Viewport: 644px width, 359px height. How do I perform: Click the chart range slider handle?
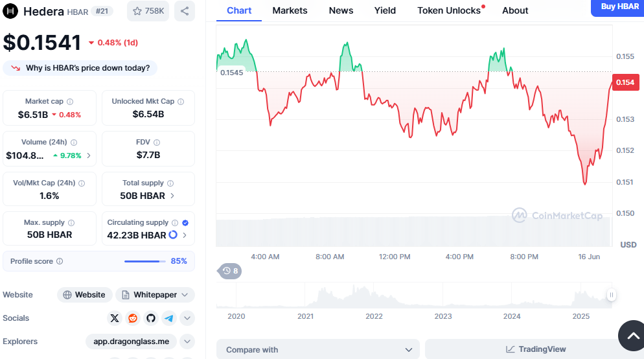click(610, 295)
